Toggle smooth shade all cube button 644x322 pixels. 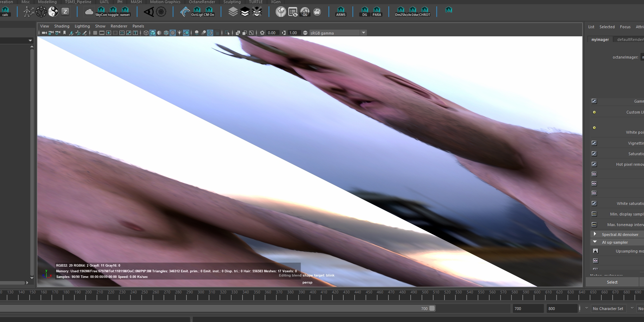[x=153, y=33]
